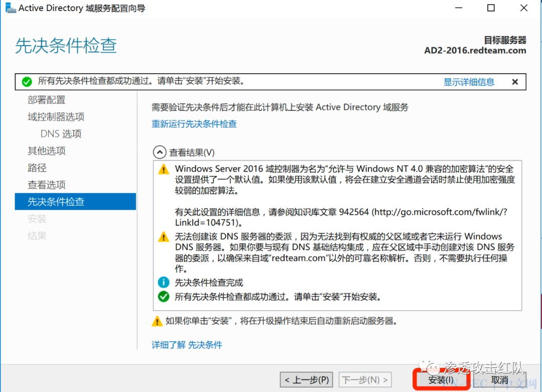Select DNS 选项 step

coord(61,134)
